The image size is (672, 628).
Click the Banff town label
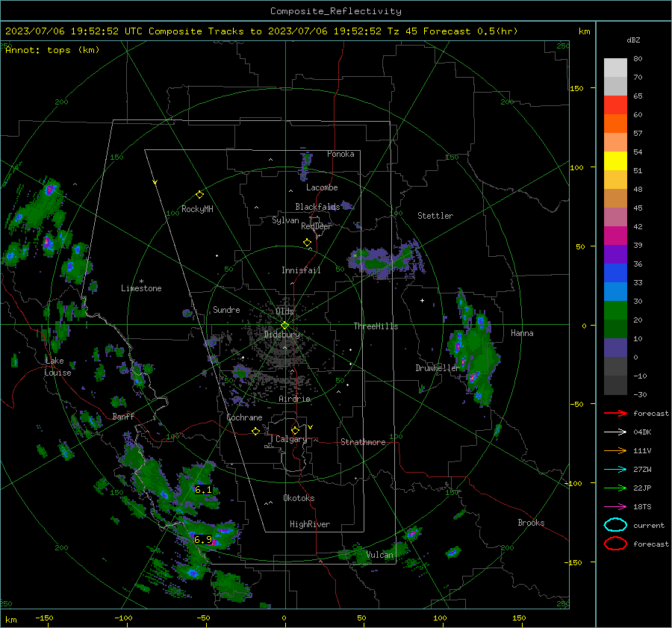coord(123,416)
